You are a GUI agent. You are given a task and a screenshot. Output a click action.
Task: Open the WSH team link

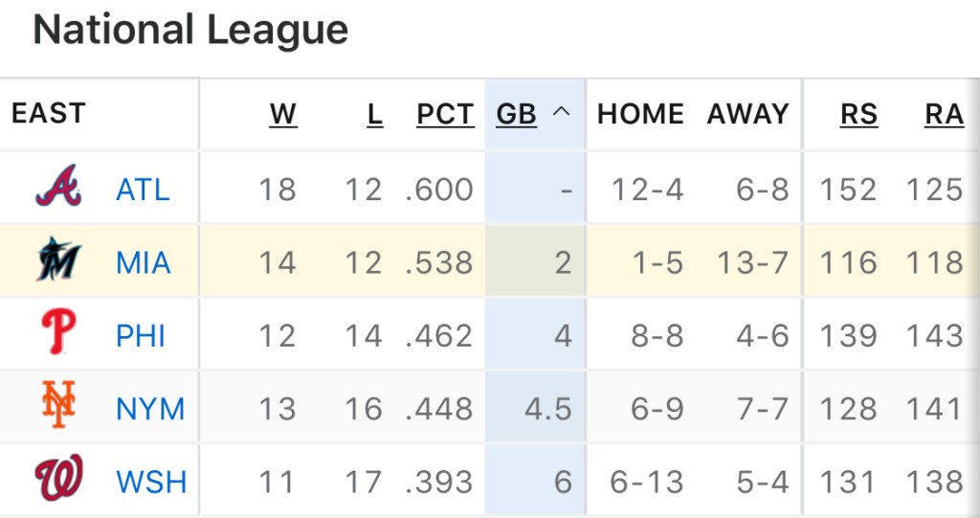tap(151, 482)
